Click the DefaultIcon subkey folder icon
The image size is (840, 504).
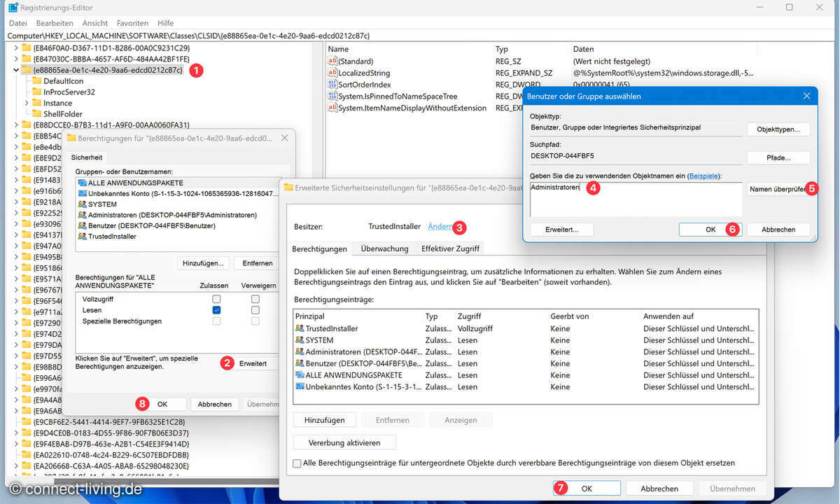click(x=37, y=81)
